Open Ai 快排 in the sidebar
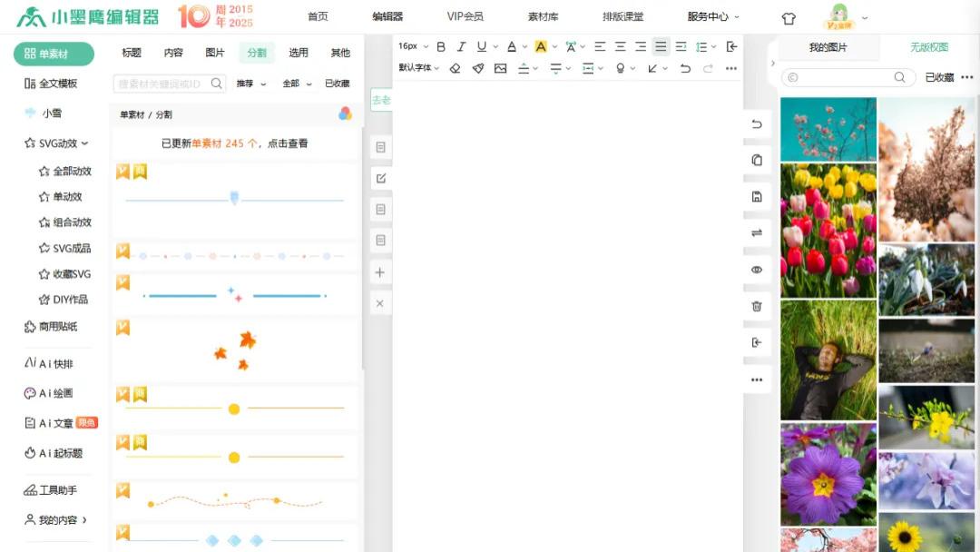980x552 pixels. (x=49, y=363)
